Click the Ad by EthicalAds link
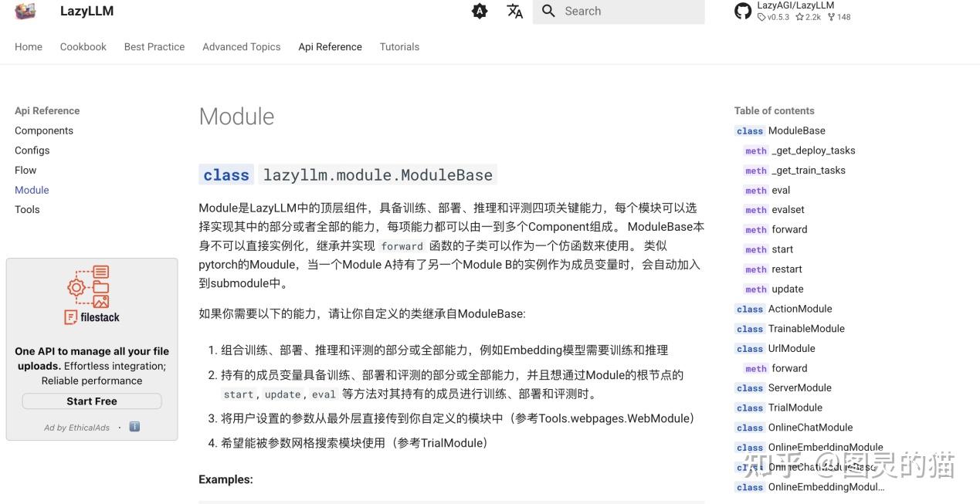The width and height of the screenshot is (980, 504). click(76, 427)
